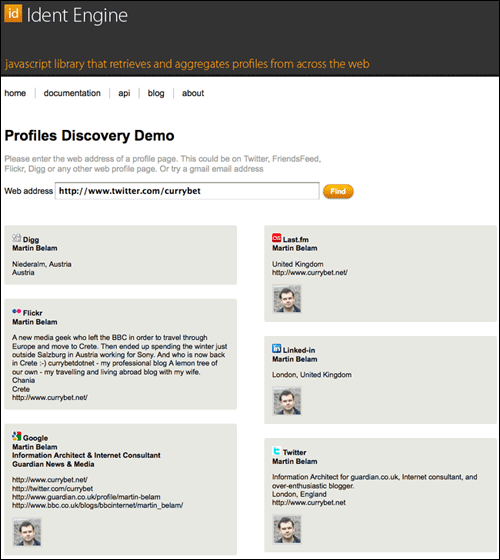The image size is (500, 560).
Task: Open the bbc.co.uk blogs link
Action: coord(98,505)
